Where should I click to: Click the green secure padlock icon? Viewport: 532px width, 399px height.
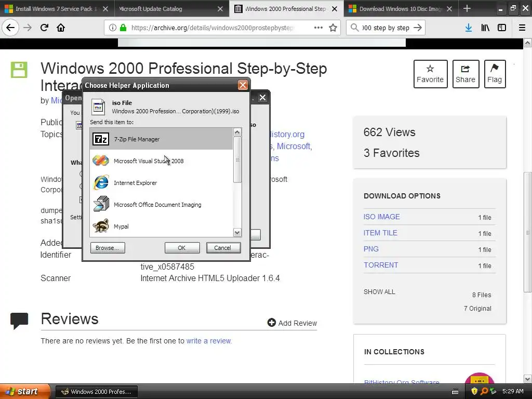(x=123, y=28)
